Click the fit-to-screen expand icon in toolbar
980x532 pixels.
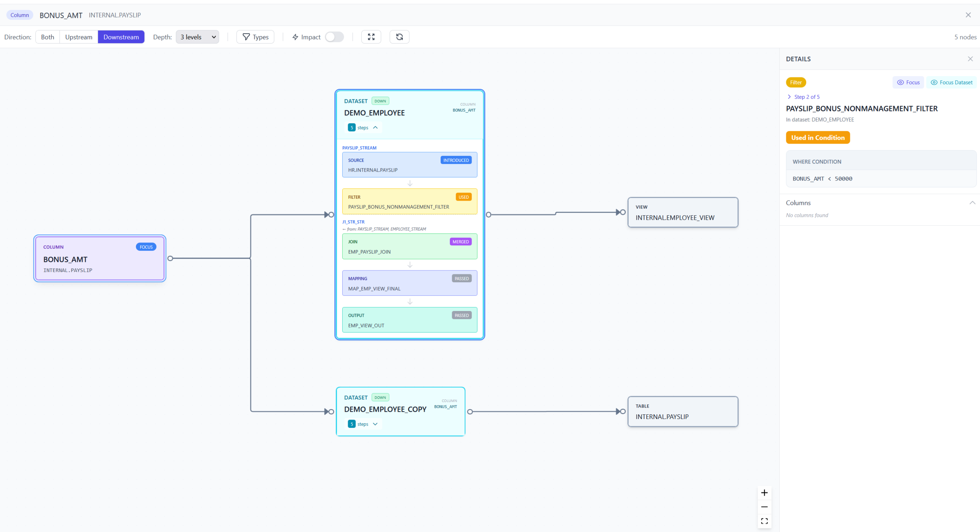point(371,37)
